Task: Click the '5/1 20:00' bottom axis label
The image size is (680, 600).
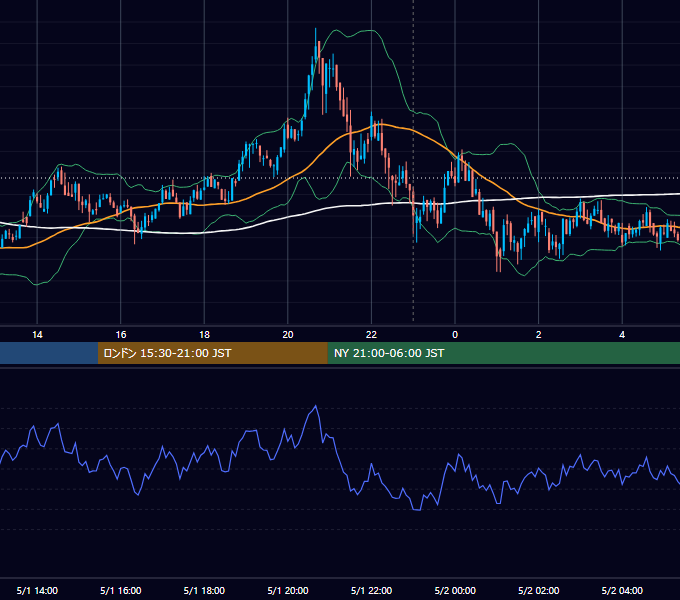Action: coord(288,590)
